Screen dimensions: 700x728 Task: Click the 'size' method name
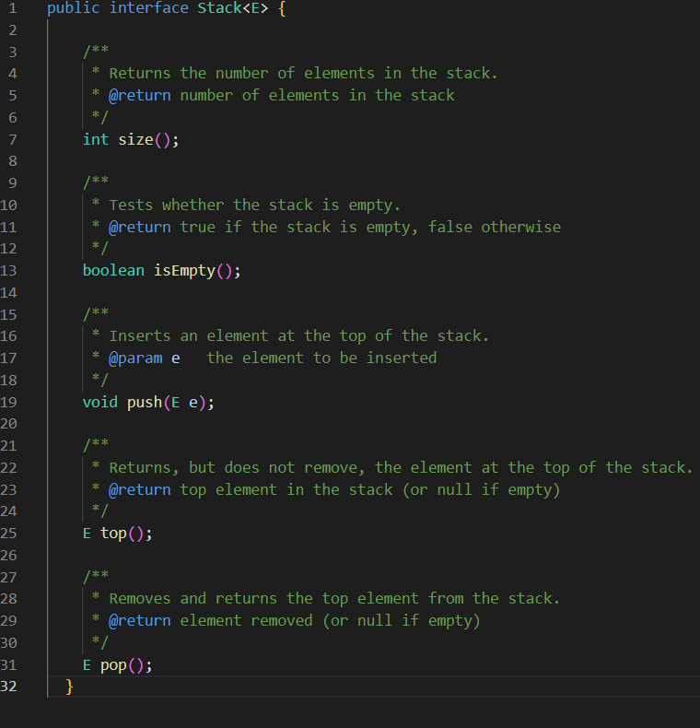pyautogui.click(x=135, y=139)
